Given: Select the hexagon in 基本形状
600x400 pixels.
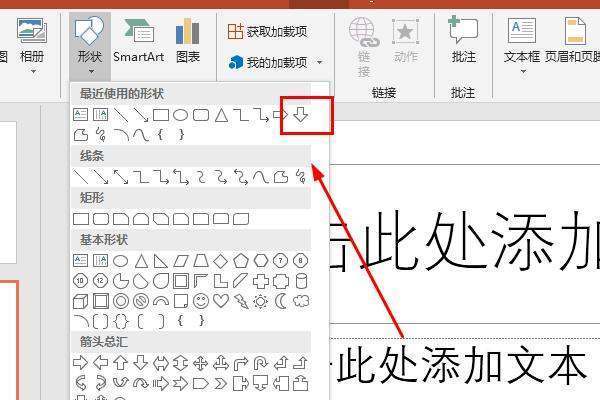Looking at the screenshot, I should 261,261.
